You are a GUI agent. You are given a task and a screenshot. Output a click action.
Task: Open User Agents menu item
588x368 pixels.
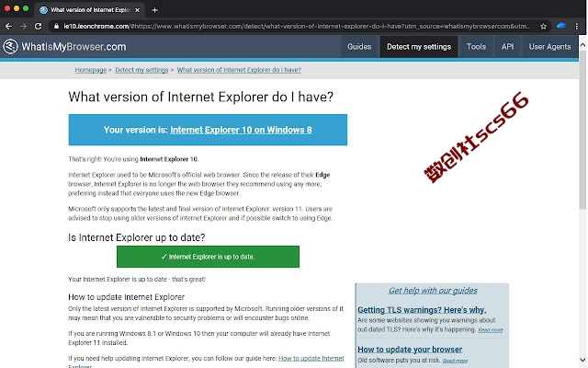549,47
